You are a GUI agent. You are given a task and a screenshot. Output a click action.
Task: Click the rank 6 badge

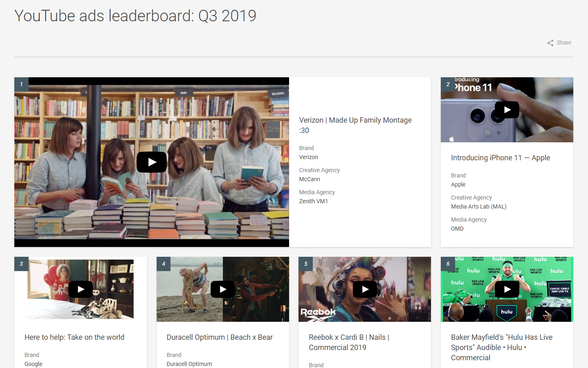click(448, 264)
